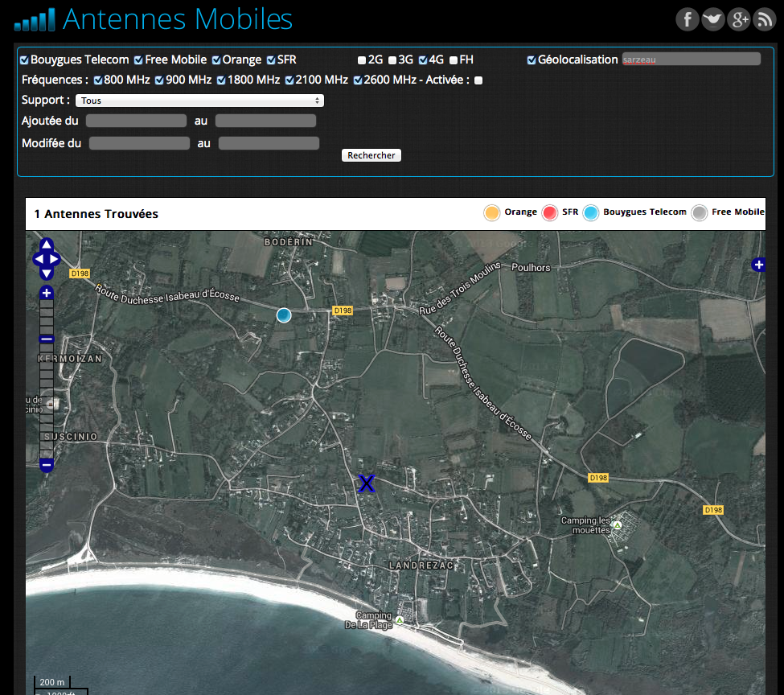Uncheck the 800 MHz frequency checkbox
The height and width of the screenshot is (695, 784).
pyautogui.click(x=98, y=80)
